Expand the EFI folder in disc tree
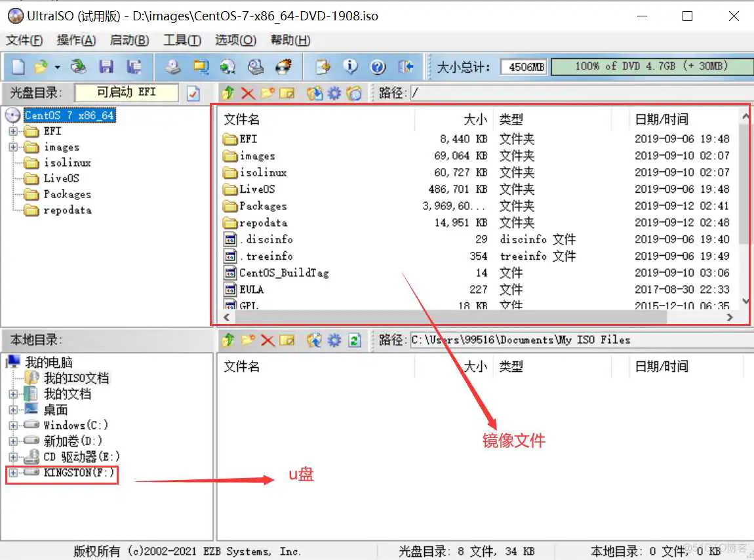 tap(13, 131)
